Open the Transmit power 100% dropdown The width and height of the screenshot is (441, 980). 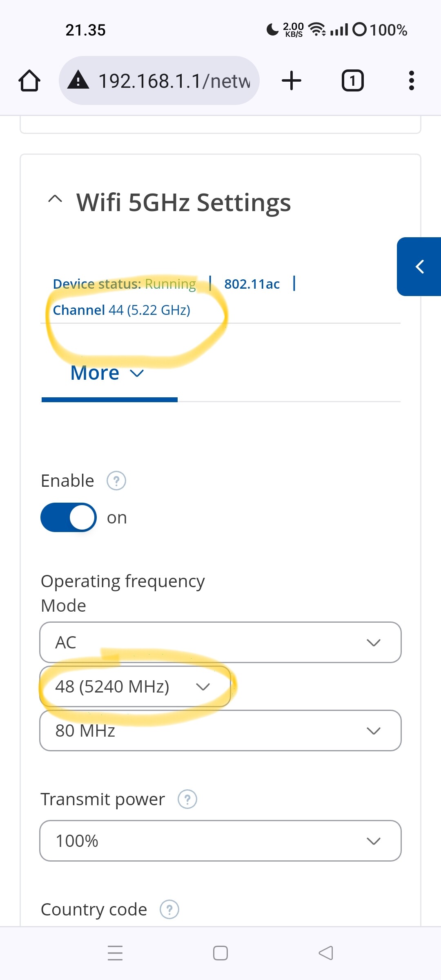[x=220, y=841]
